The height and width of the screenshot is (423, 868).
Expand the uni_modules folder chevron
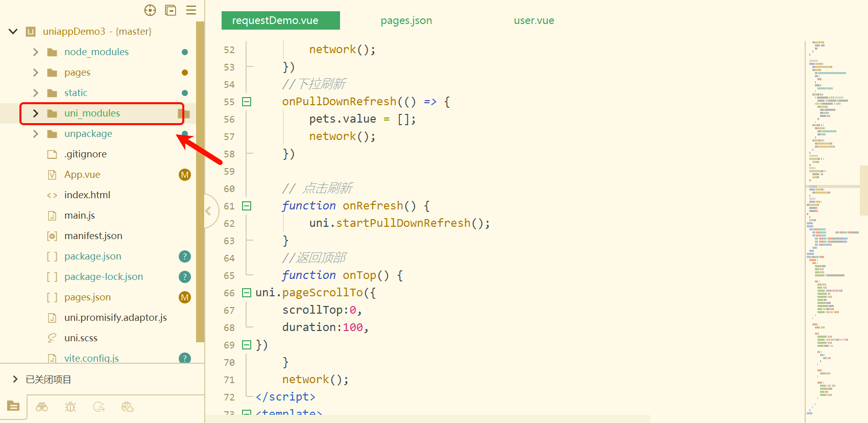(x=36, y=113)
